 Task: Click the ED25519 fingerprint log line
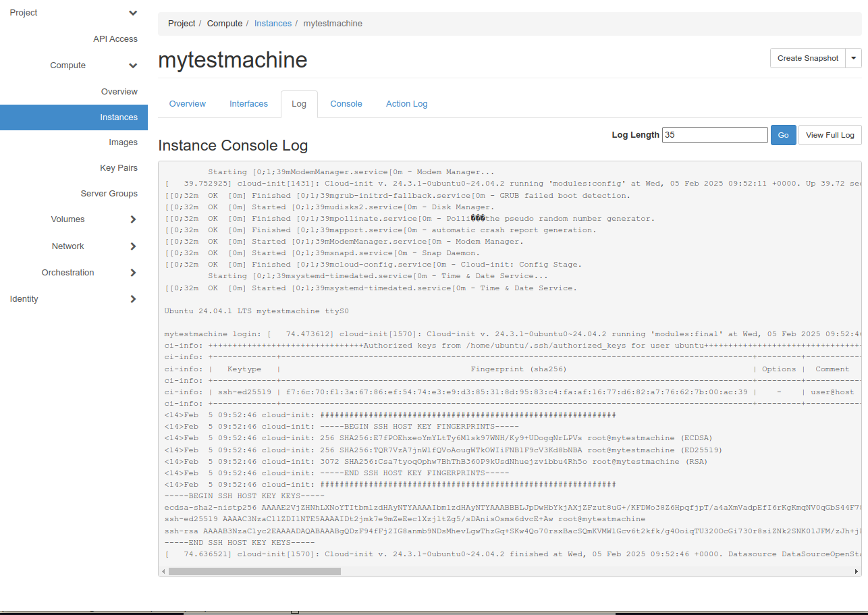coord(443,450)
